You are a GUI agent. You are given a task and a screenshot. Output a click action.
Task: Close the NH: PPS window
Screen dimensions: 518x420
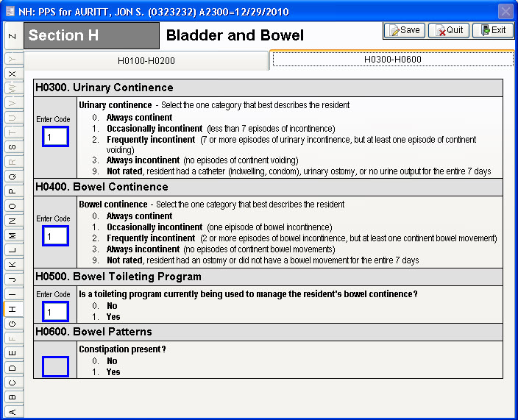pos(505,12)
